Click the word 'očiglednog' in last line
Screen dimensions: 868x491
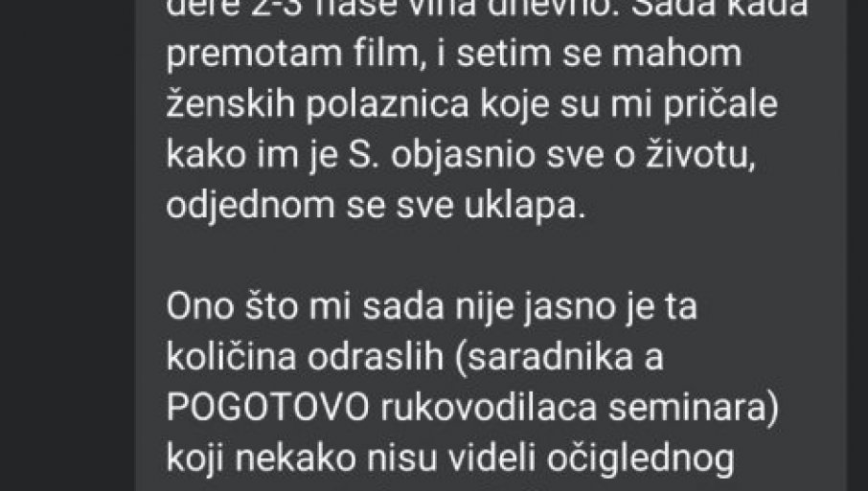[x=641, y=458]
